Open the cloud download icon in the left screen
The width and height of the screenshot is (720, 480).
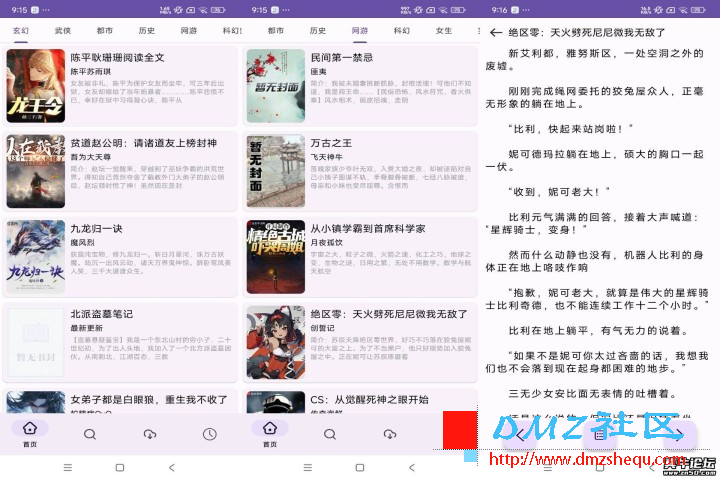click(x=150, y=434)
